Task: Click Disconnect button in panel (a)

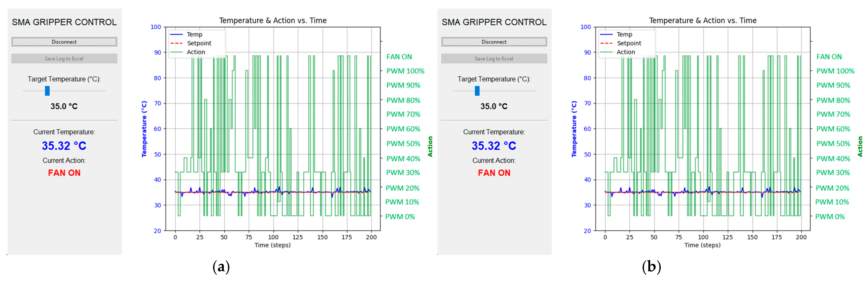Action: pyautogui.click(x=64, y=42)
